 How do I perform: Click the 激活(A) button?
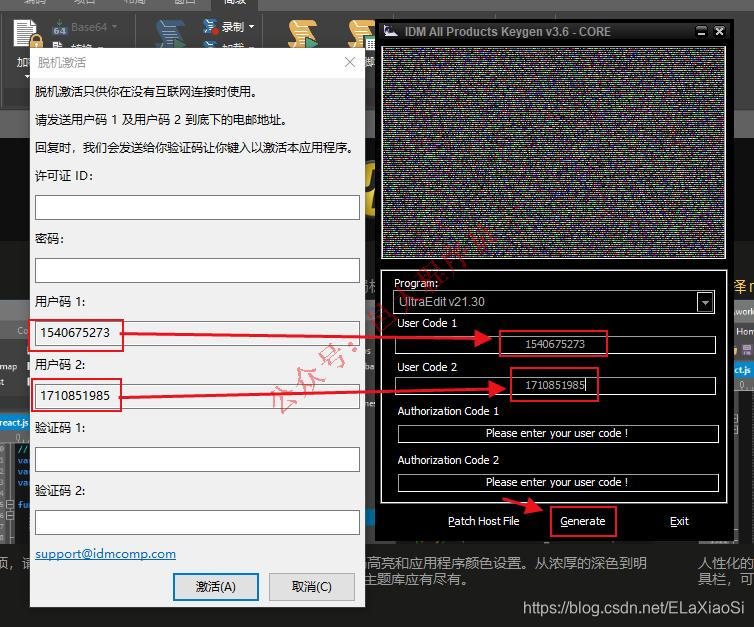pyautogui.click(x=215, y=587)
